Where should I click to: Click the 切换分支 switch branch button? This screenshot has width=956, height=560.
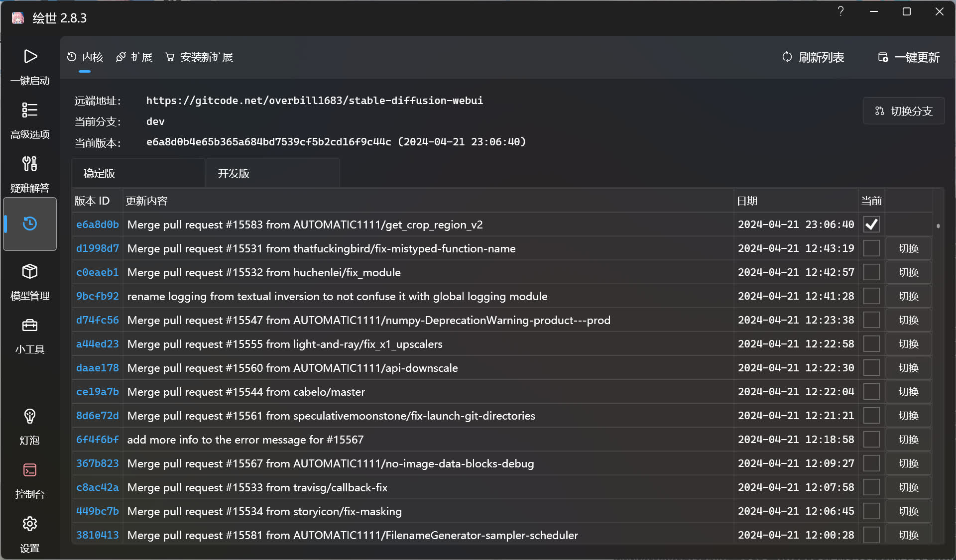point(904,111)
